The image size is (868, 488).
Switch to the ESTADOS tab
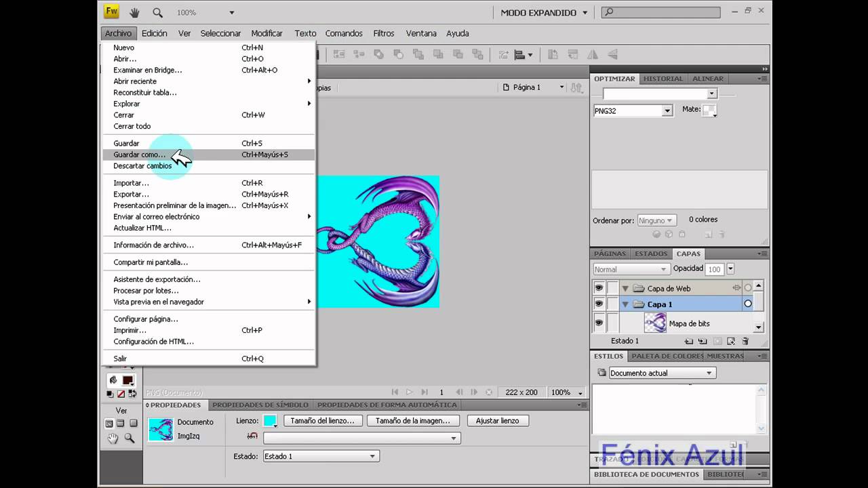coord(651,253)
